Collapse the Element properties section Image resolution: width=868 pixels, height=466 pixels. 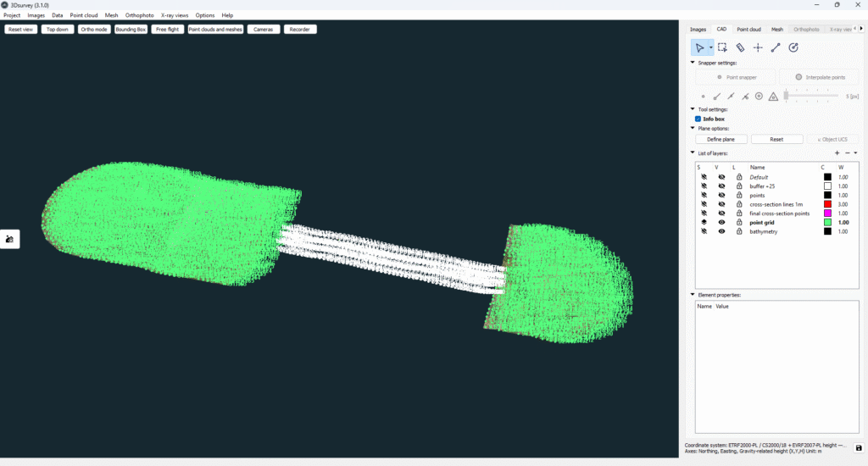693,295
